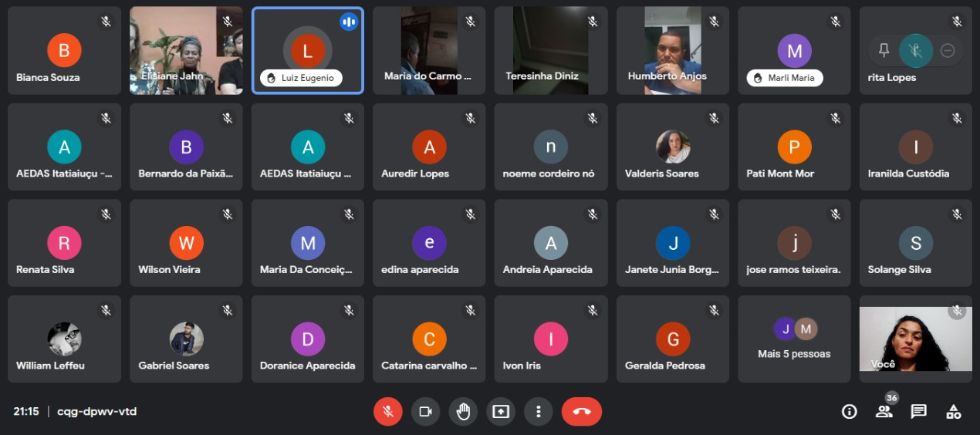Viewport: 980px width, 435px height.
Task: Click the meeting code cqg-dpwv-vtd
Action: click(x=96, y=411)
